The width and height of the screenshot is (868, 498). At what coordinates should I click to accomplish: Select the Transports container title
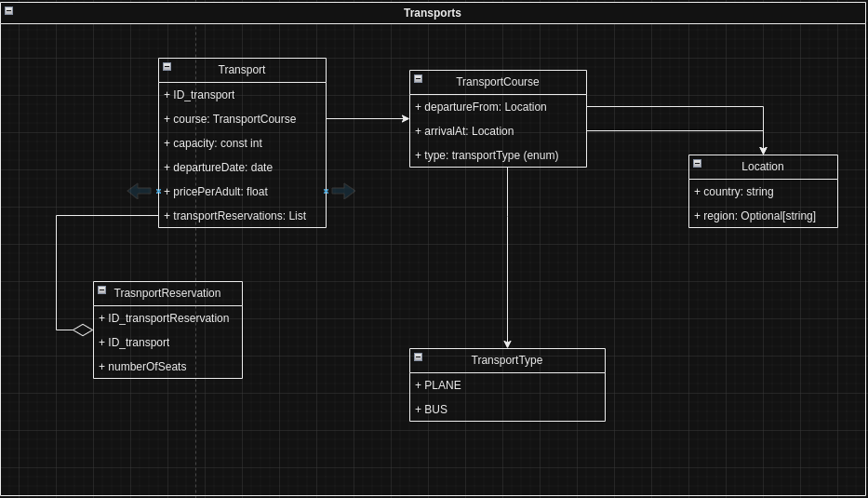(x=433, y=13)
